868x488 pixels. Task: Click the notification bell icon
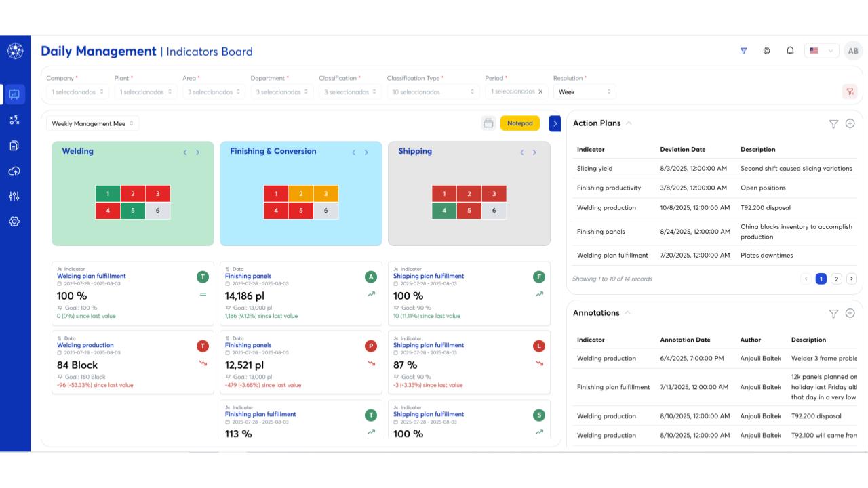coord(790,51)
